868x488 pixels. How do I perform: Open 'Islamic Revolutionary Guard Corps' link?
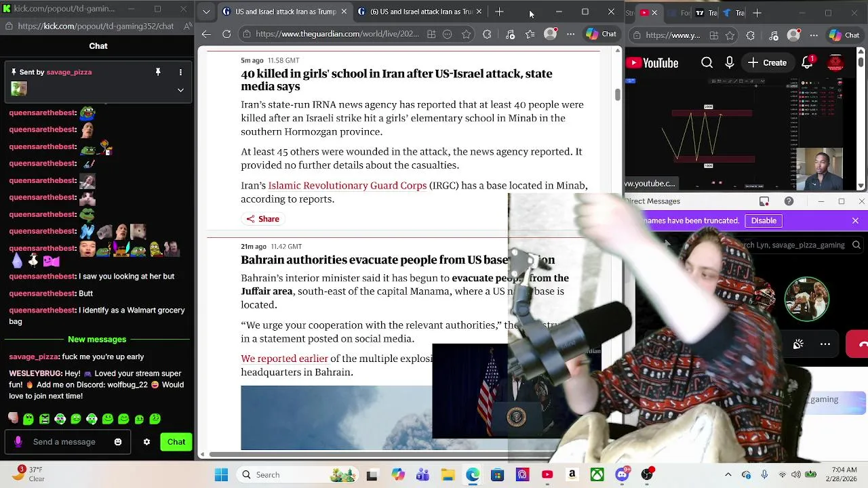coord(347,185)
